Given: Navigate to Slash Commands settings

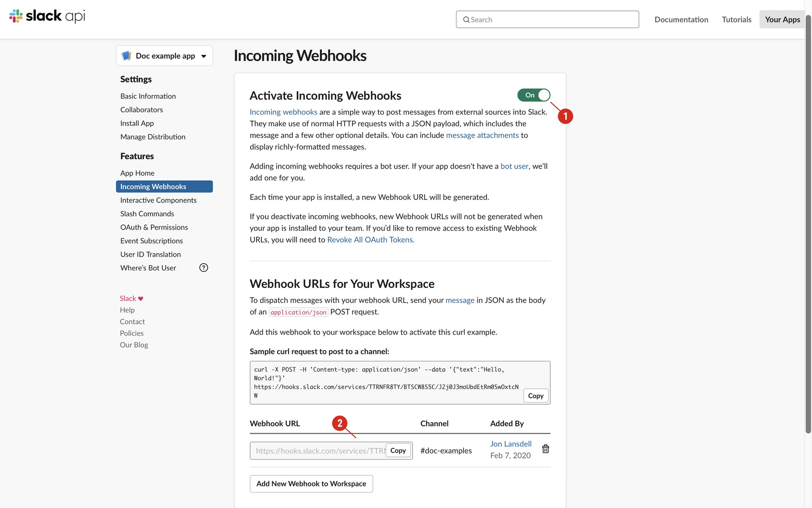Looking at the screenshot, I should click(147, 214).
